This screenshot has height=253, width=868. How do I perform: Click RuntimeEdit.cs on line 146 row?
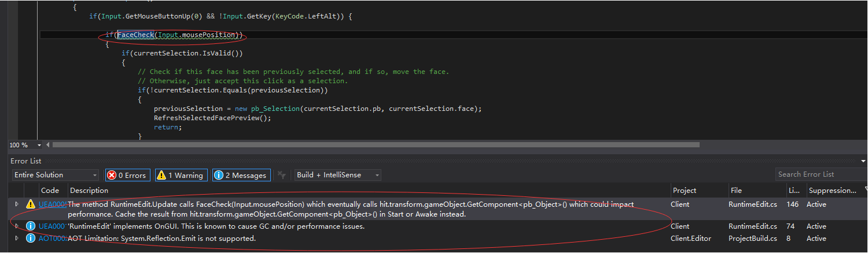(752, 204)
